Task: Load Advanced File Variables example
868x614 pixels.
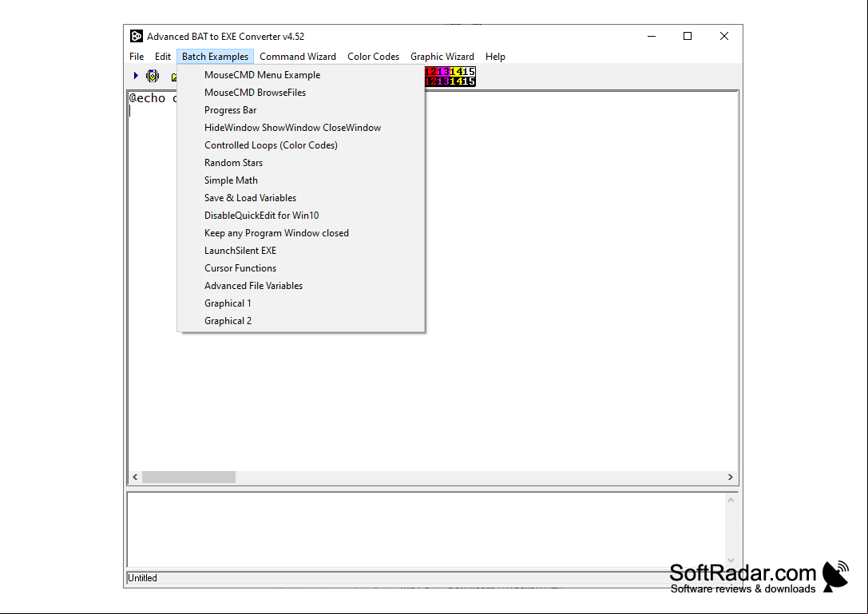Action: click(301, 286)
